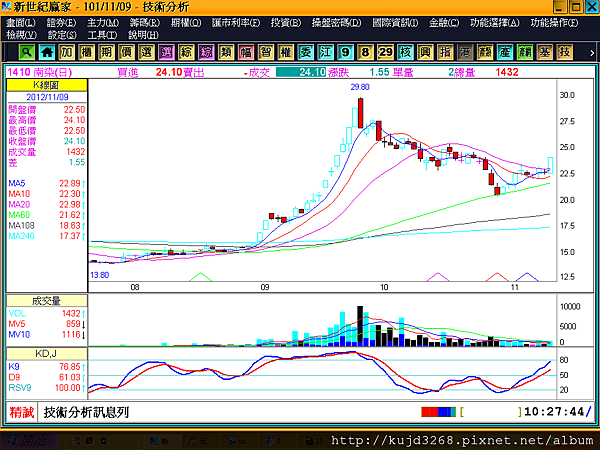600x450 pixels.
Task: Open the 操盤密碼(D) menu
Action: point(336,23)
